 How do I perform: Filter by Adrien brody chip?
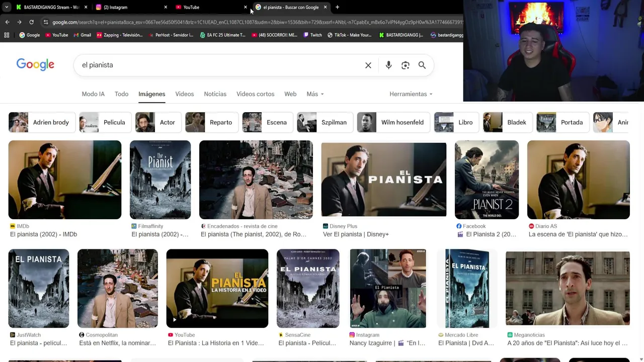click(x=42, y=122)
